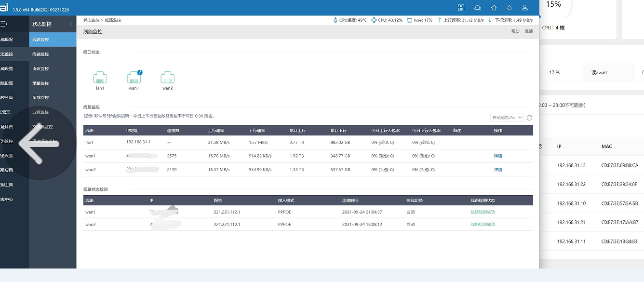Click the 今日上行丢包率 column header
Image resolution: width=644 pixels, height=282 pixels.
tap(386, 131)
